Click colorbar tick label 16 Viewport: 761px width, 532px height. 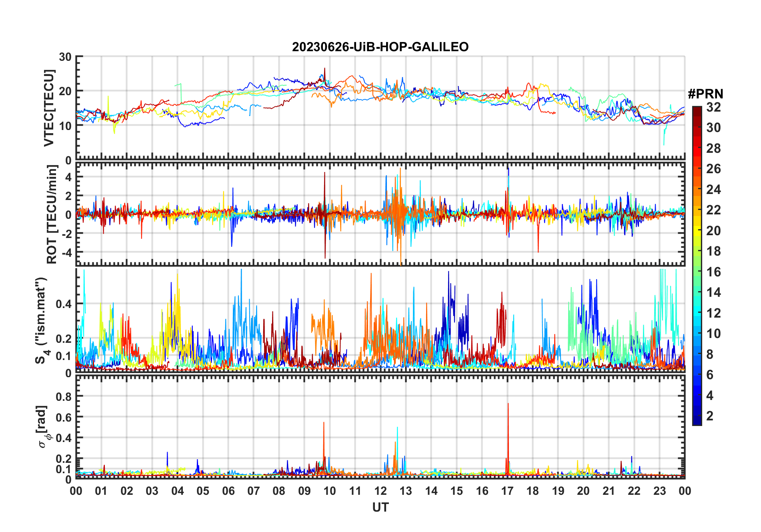[713, 272]
